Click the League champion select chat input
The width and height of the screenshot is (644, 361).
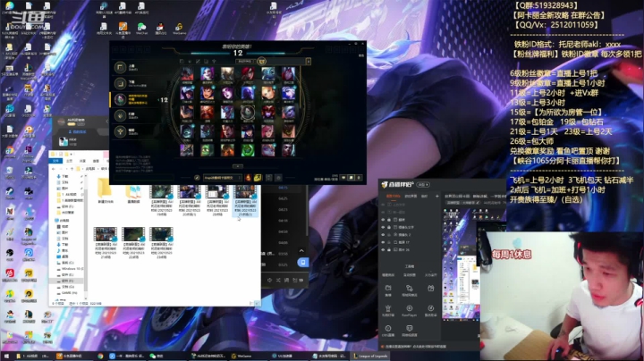pos(143,178)
